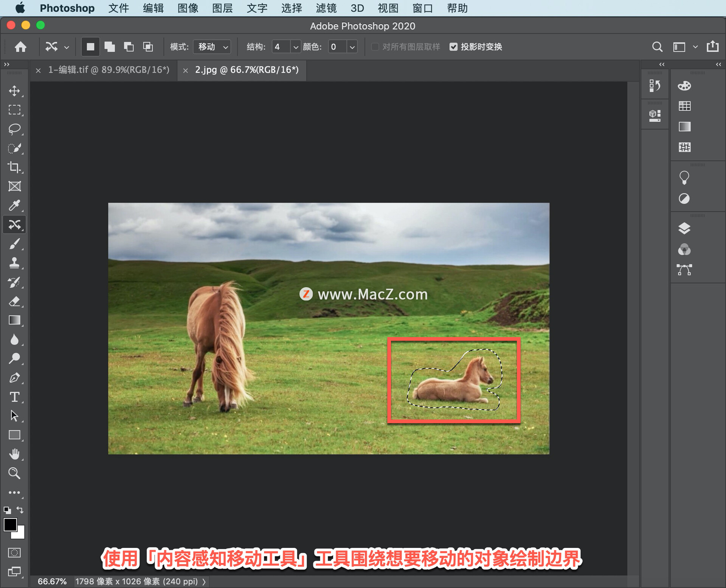726x588 pixels.
Task: Open the 颜色 value dropdown
Action: (352, 47)
